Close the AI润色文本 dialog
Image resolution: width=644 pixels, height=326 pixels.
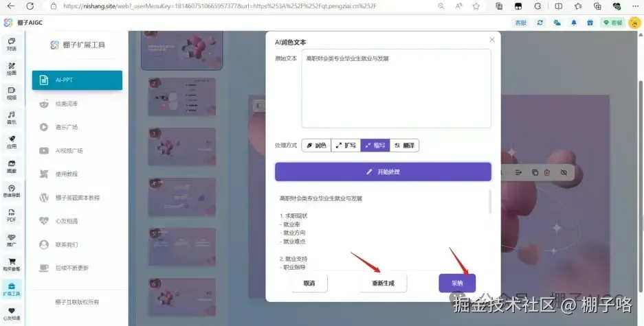click(492, 40)
